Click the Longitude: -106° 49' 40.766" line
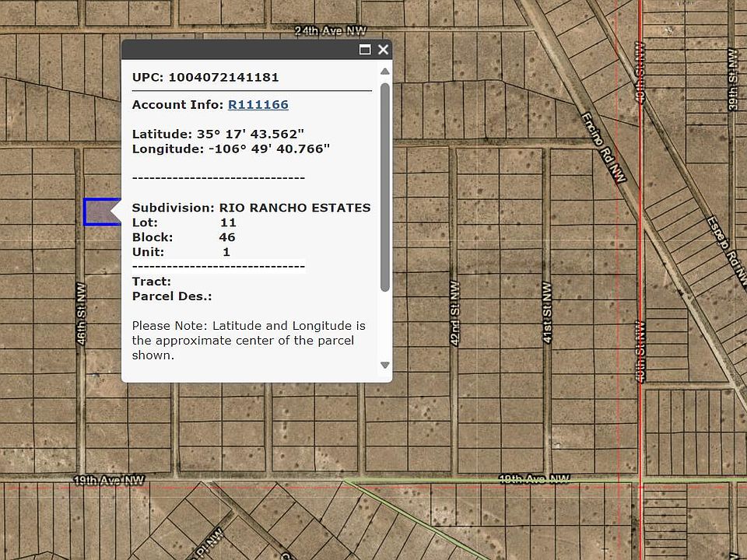This screenshot has height=560, width=747. tap(231, 149)
